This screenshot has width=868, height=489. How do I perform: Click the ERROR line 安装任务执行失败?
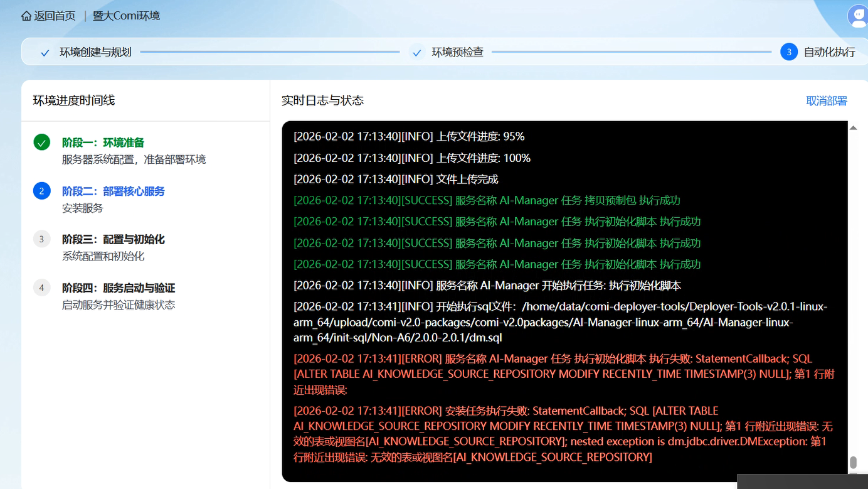pos(563,434)
